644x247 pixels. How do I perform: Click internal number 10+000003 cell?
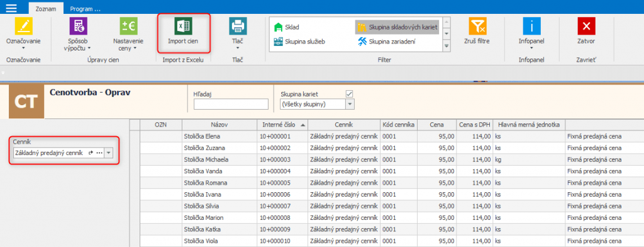coord(282,159)
